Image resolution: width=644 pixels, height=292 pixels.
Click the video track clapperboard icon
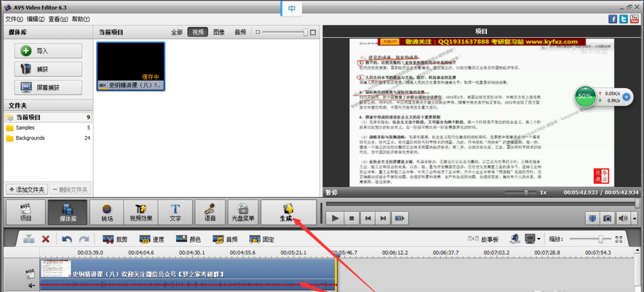pos(29,273)
